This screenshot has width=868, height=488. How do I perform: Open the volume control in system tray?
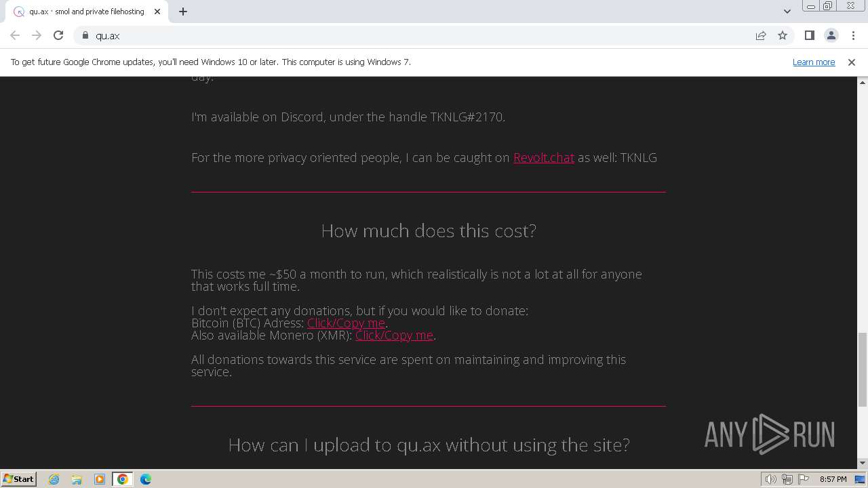click(x=771, y=479)
